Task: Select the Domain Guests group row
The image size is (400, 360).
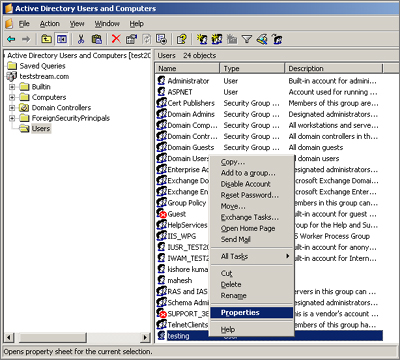Action: (269, 147)
